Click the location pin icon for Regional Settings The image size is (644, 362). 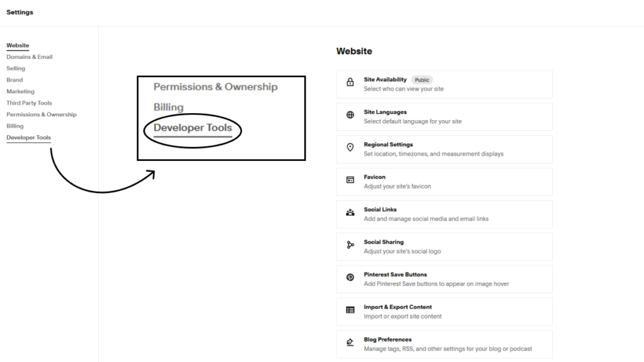(350, 147)
